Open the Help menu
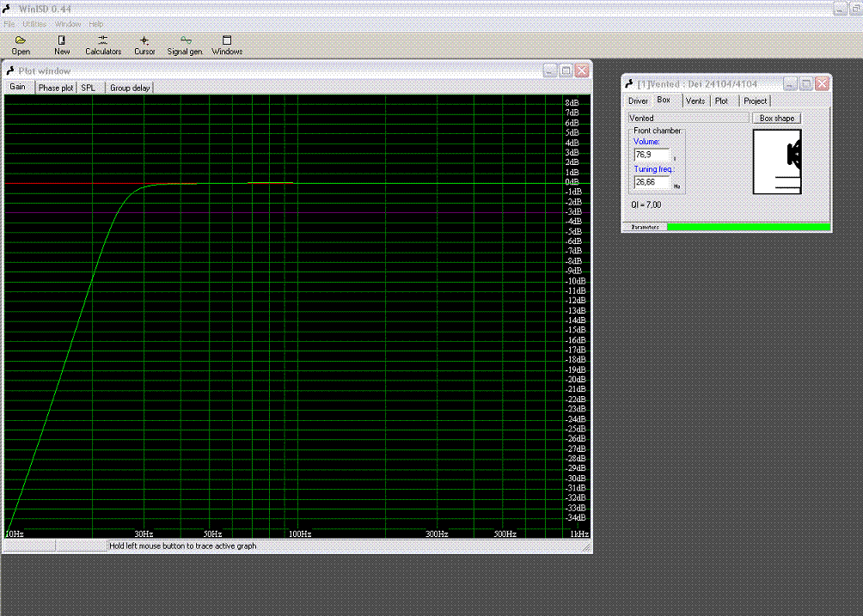This screenshot has width=863, height=616. (95, 24)
